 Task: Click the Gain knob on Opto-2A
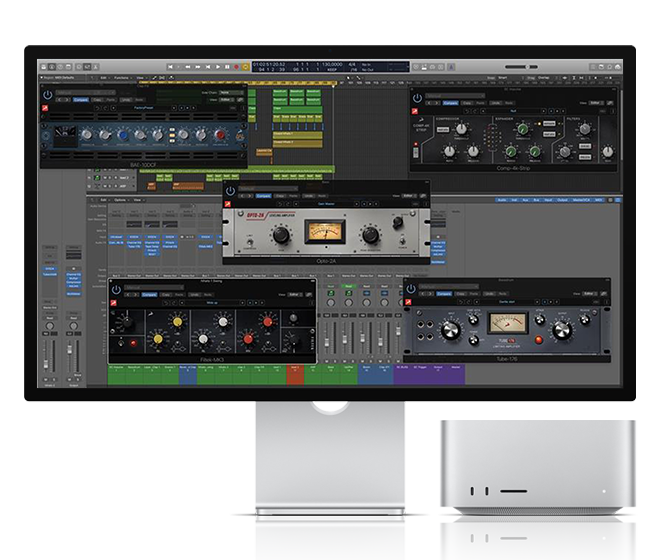coord(281,235)
